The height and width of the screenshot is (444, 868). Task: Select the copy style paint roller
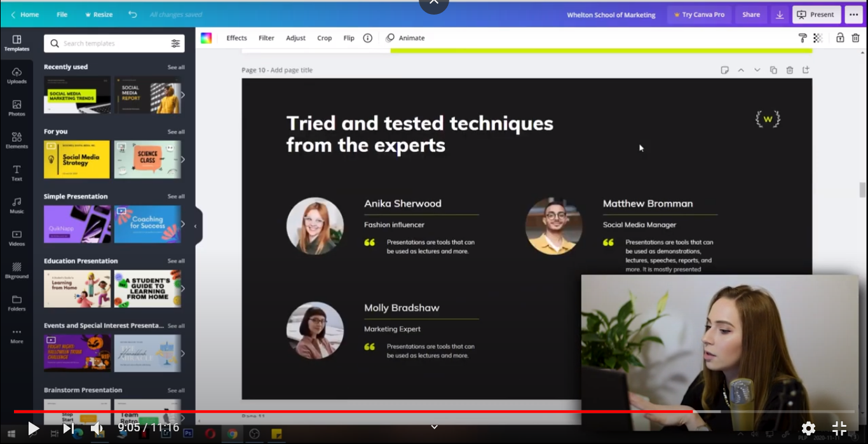coord(803,38)
